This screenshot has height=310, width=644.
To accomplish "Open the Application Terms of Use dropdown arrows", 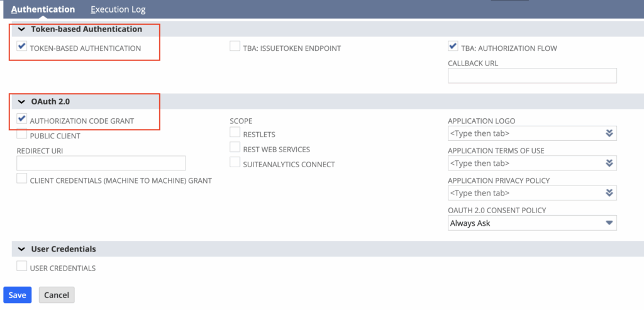I will pyautogui.click(x=609, y=163).
